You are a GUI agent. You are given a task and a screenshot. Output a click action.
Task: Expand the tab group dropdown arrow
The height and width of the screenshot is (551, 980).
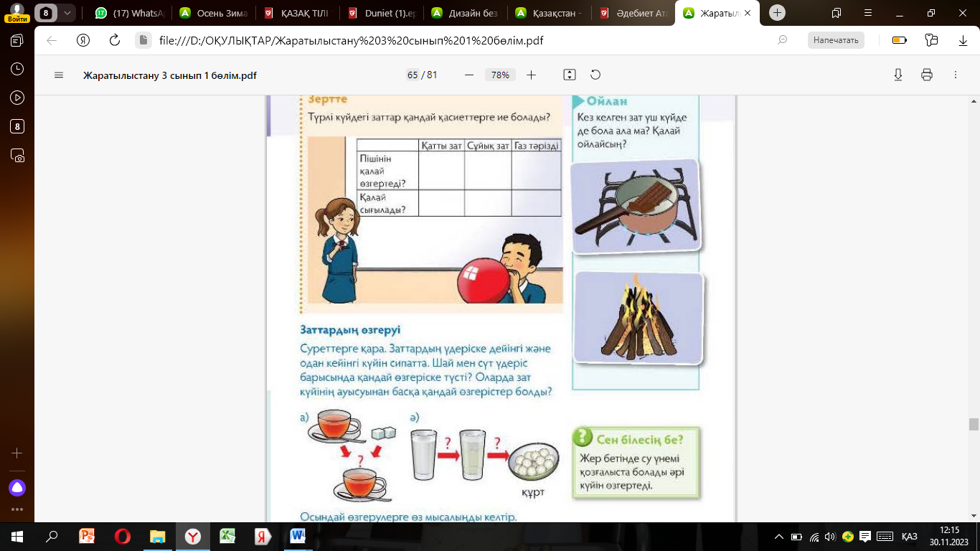67,13
